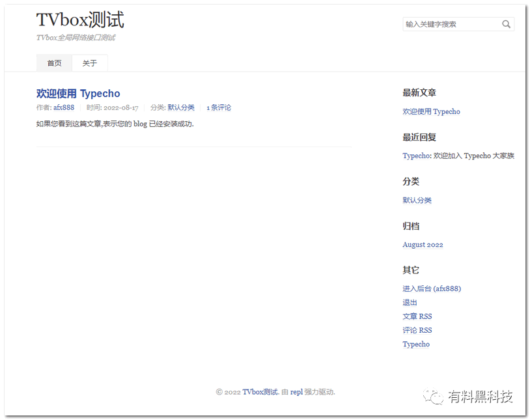Open the 文章 RSS feed link
530x420 pixels.
(417, 316)
